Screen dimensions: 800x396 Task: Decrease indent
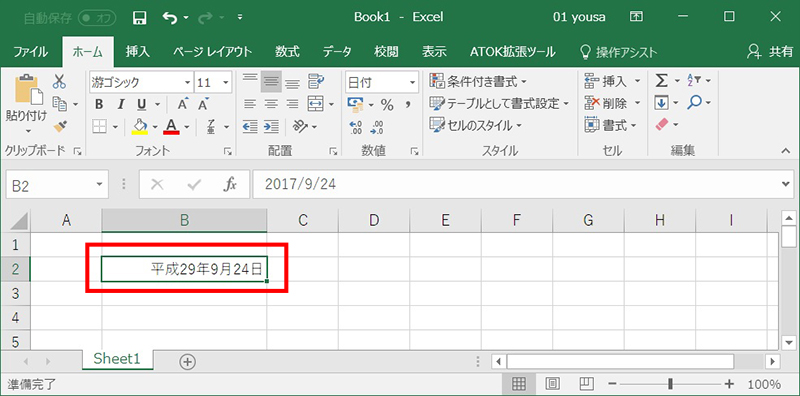tap(249, 126)
